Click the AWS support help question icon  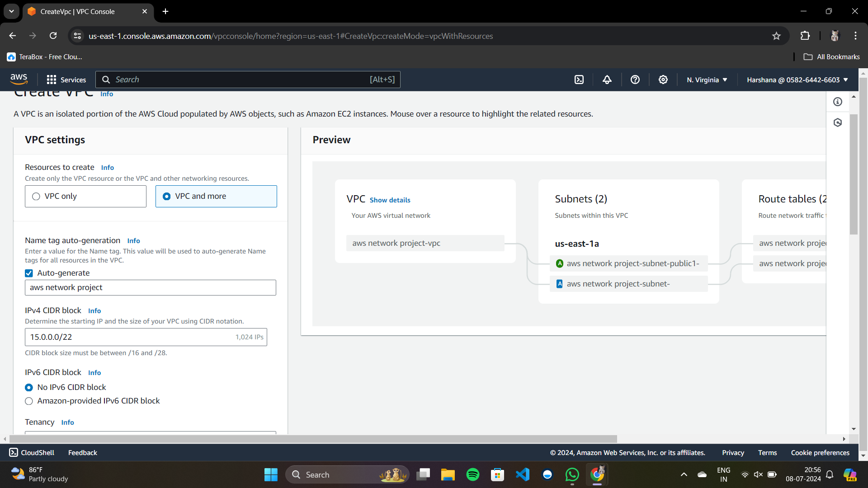tap(635, 80)
